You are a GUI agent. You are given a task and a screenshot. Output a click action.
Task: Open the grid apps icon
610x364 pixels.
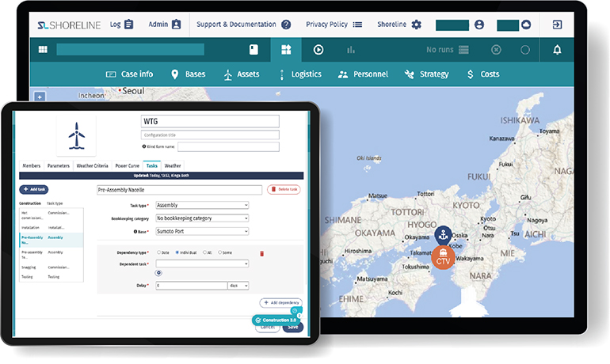click(43, 49)
